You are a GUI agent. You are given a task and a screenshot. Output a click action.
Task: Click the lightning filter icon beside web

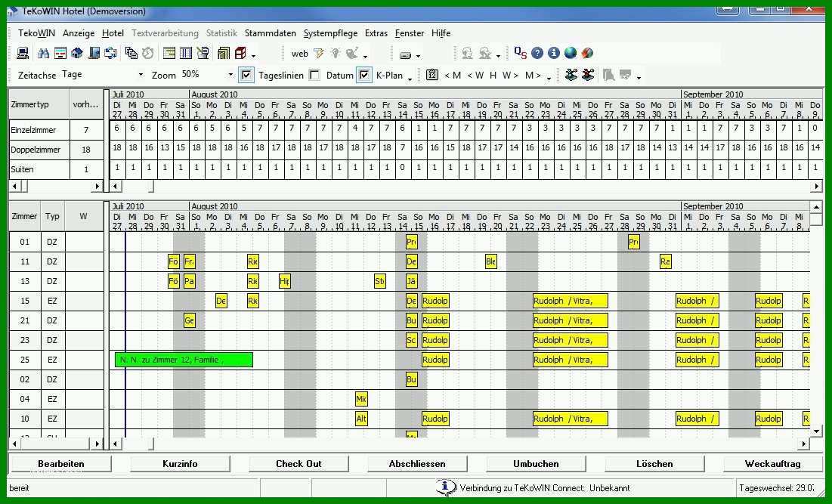tap(318, 53)
